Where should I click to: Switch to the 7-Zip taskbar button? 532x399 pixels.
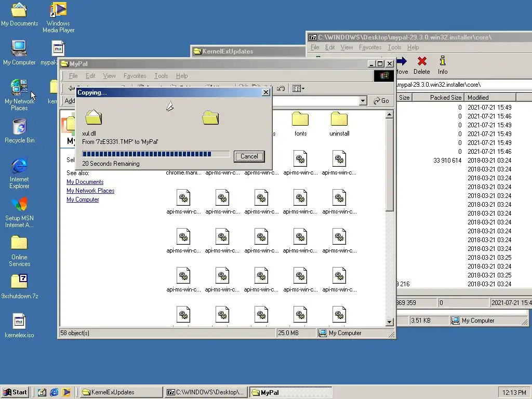coord(206,392)
